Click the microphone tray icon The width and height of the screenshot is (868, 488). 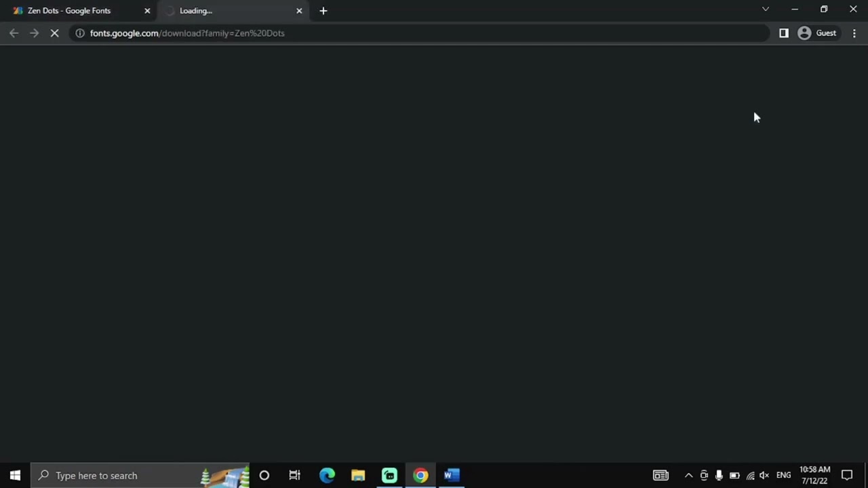[719, 476]
